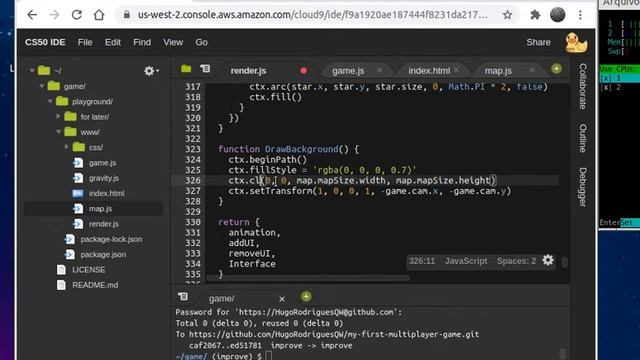Select the game/ terminal tab
The image size is (640, 360).
(222, 299)
